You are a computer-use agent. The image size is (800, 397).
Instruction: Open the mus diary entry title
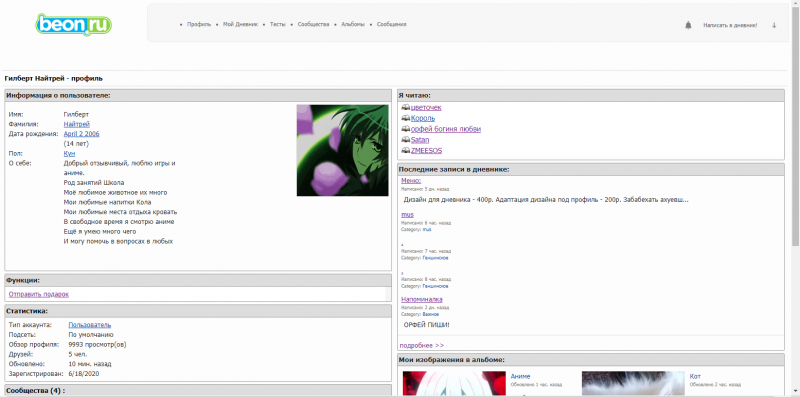pos(407,215)
